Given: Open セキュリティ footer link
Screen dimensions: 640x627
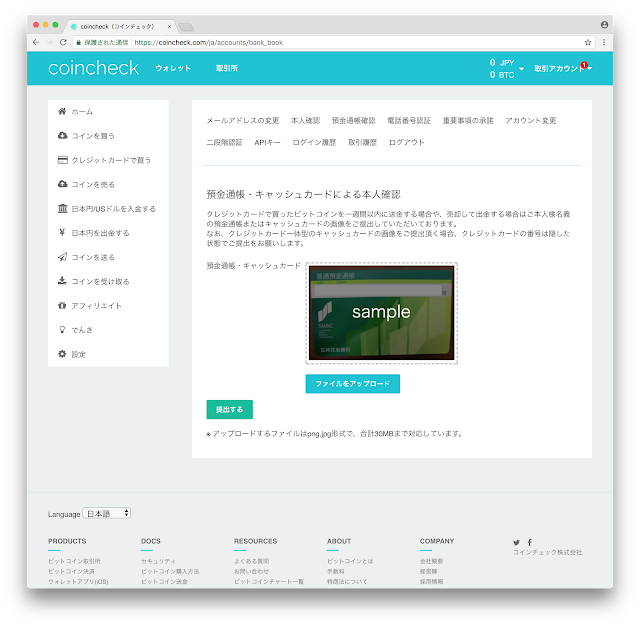Looking at the screenshot, I should click(158, 561).
